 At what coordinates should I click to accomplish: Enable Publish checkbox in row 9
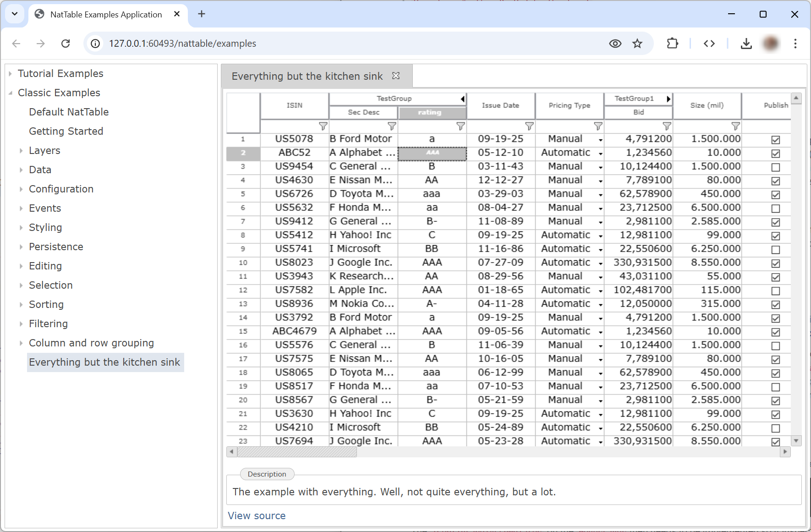click(775, 250)
